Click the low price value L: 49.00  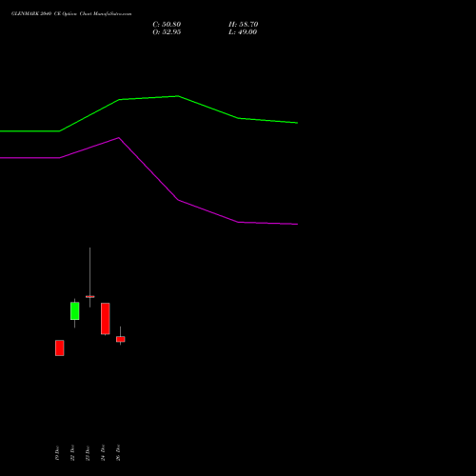point(243,32)
